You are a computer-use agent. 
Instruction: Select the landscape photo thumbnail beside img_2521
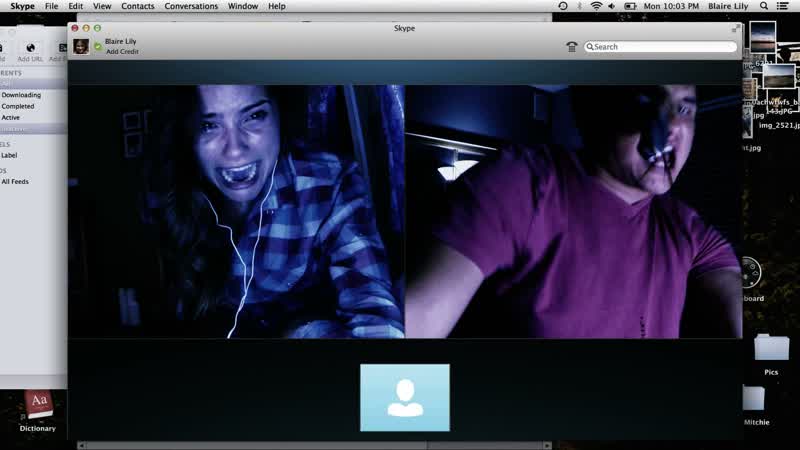tap(779, 77)
